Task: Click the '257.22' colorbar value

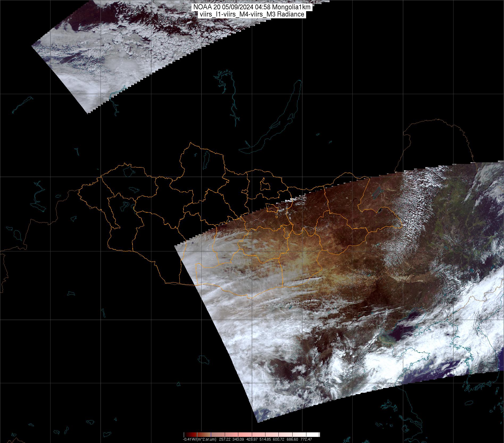Action: pos(225,439)
